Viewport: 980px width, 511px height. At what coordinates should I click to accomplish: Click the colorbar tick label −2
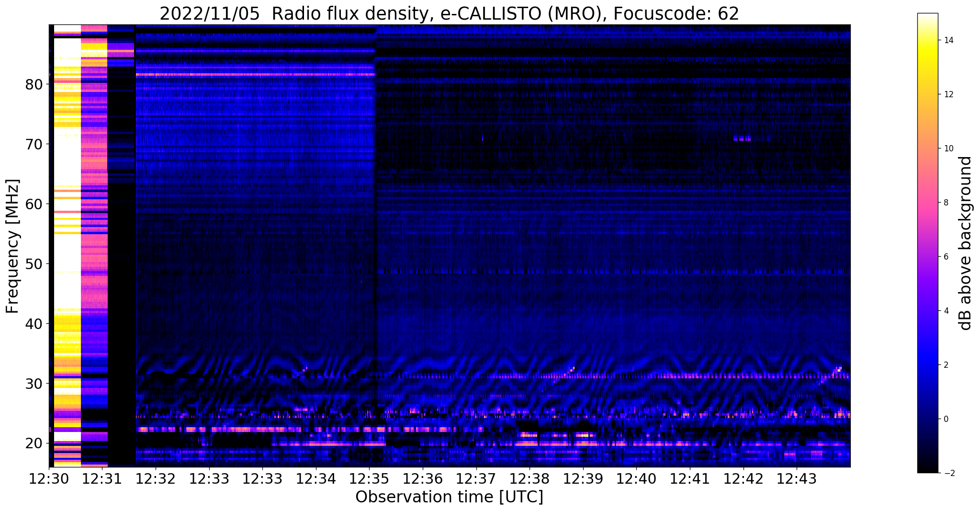[x=948, y=473]
